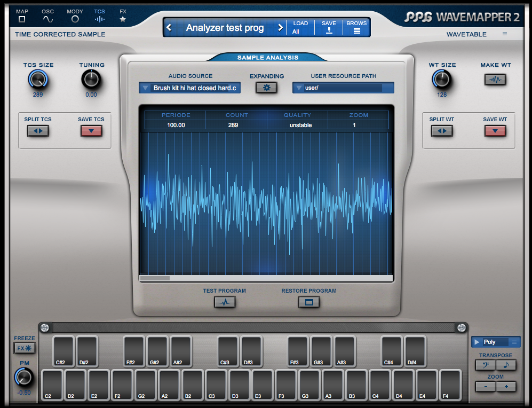Play the B3 key
The image size is (532, 408).
click(356, 385)
